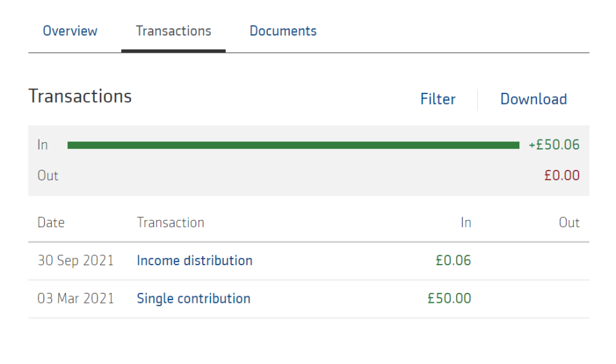Click the Transactions section heading
The image size is (616, 364).
tap(80, 96)
